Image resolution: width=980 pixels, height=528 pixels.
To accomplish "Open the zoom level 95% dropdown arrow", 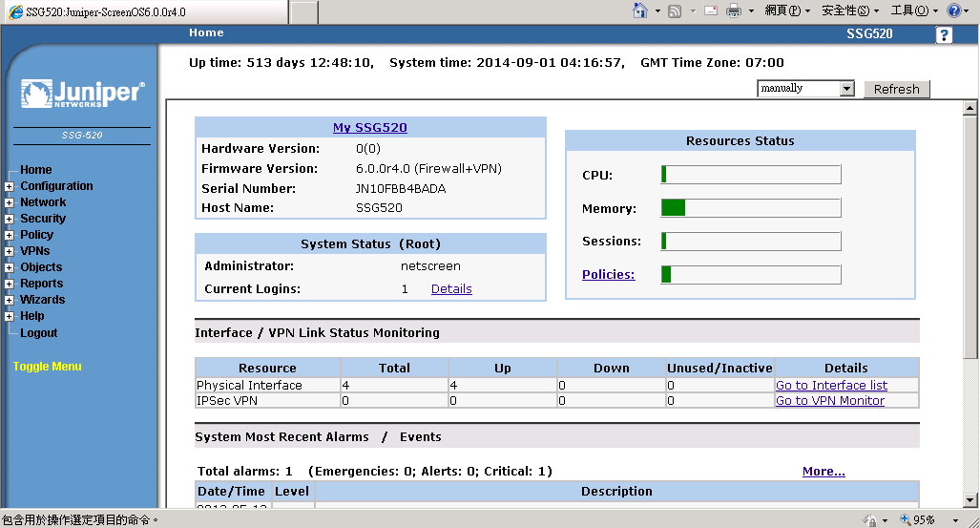I will [x=955, y=519].
